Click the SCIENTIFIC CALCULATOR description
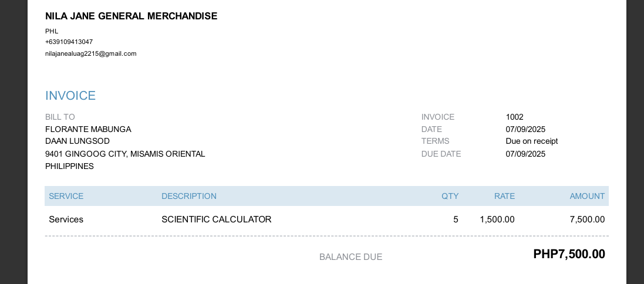The width and height of the screenshot is (644, 284). tap(216, 219)
